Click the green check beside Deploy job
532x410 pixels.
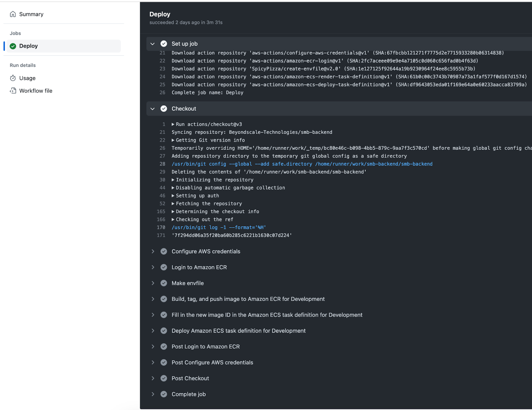tap(13, 46)
